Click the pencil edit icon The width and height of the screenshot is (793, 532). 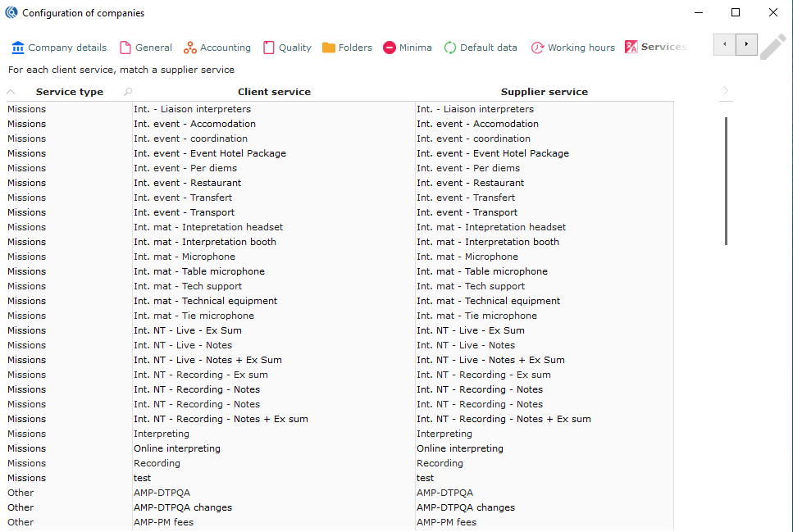click(772, 47)
